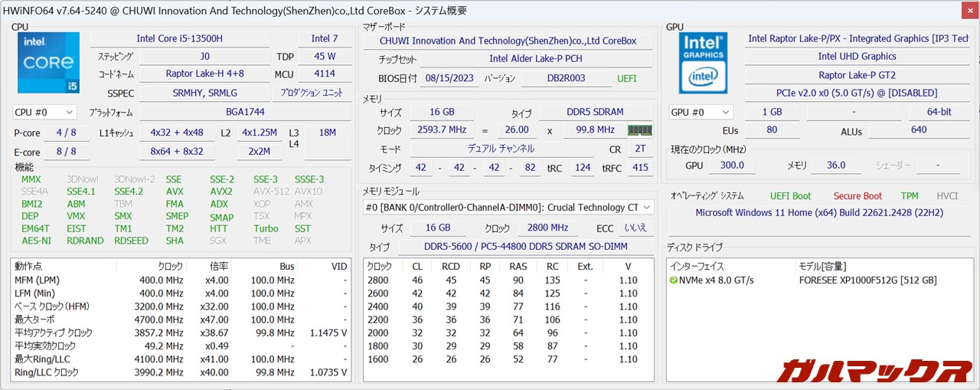Click the E-core count 8 / 8
The width and height of the screenshot is (980, 390).
point(67,152)
